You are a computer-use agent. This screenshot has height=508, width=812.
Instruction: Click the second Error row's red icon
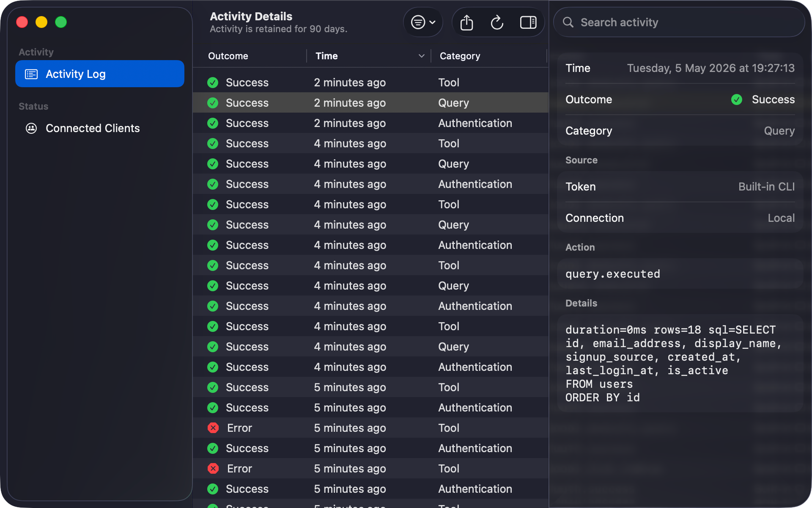point(213,468)
